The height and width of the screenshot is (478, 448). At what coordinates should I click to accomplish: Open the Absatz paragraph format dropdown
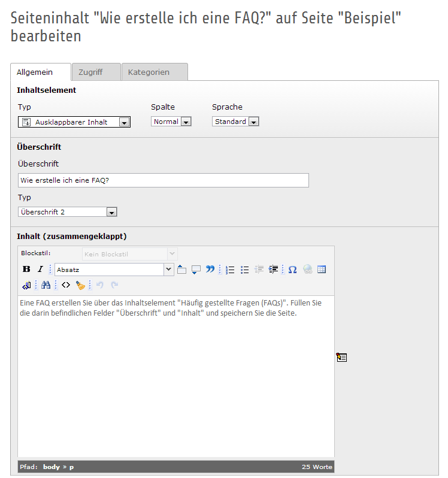tap(114, 270)
